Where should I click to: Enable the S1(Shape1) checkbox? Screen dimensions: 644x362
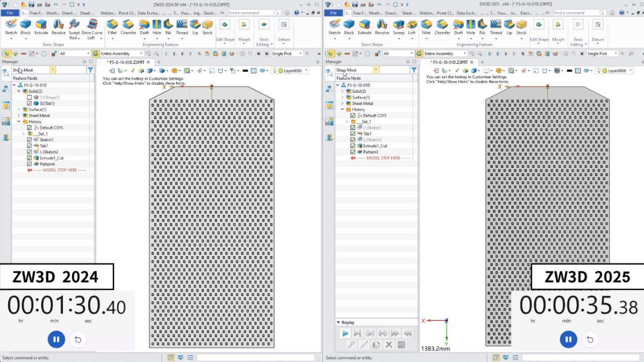coord(29,97)
